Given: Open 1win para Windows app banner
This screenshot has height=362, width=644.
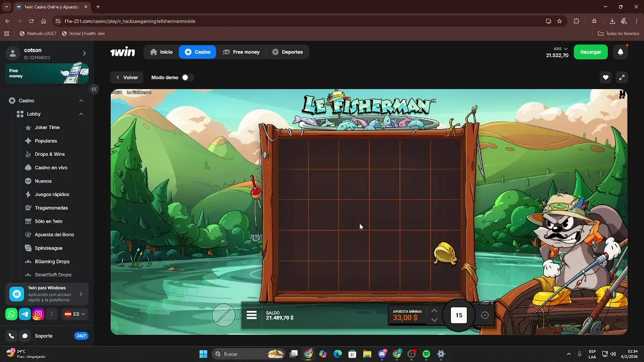Looking at the screenshot, I should tap(47, 294).
